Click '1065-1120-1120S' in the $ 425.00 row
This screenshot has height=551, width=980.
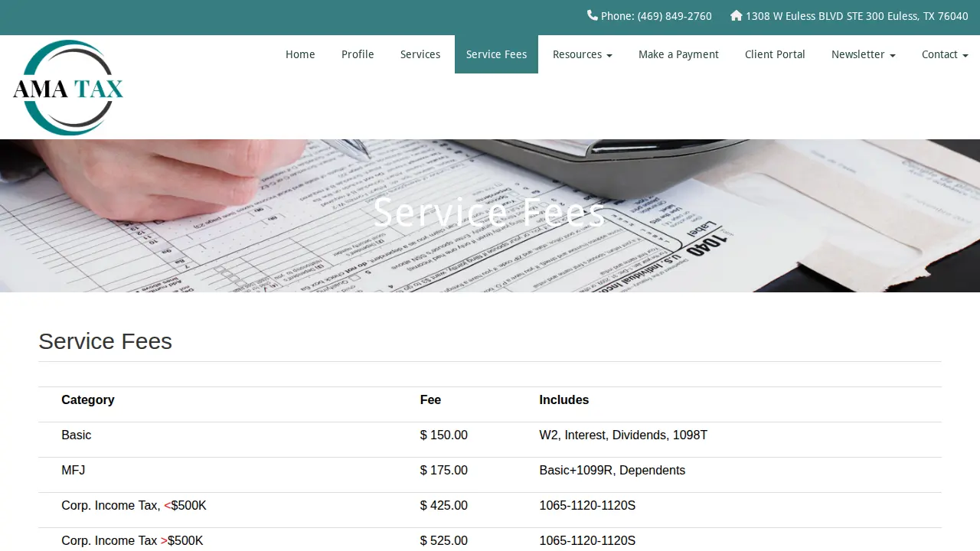point(587,505)
